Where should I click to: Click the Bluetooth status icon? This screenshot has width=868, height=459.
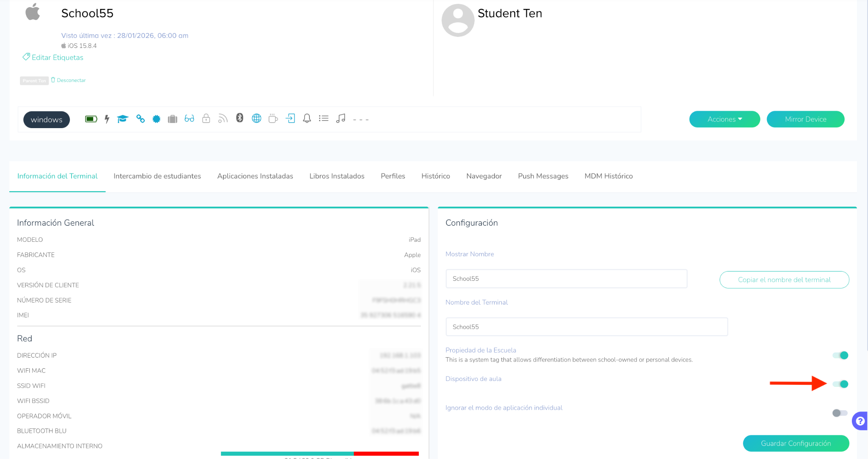(239, 118)
